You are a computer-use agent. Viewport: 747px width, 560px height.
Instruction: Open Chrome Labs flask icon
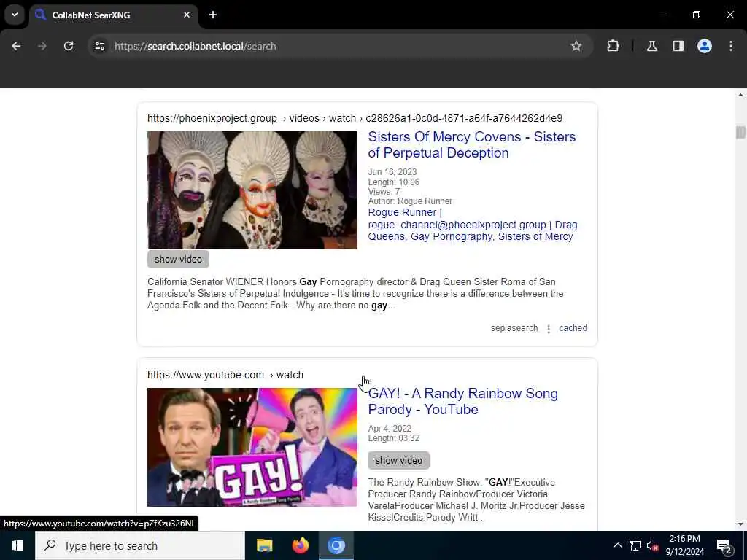click(652, 46)
